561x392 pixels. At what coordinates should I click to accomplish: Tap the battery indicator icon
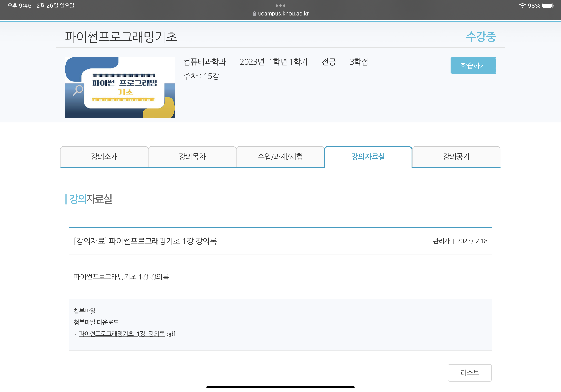click(547, 5)
